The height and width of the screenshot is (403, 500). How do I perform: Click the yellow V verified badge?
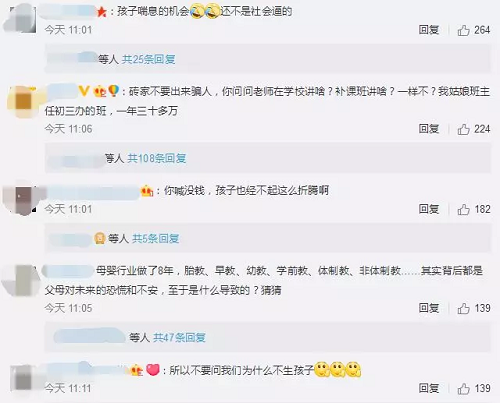pos(84,91)
